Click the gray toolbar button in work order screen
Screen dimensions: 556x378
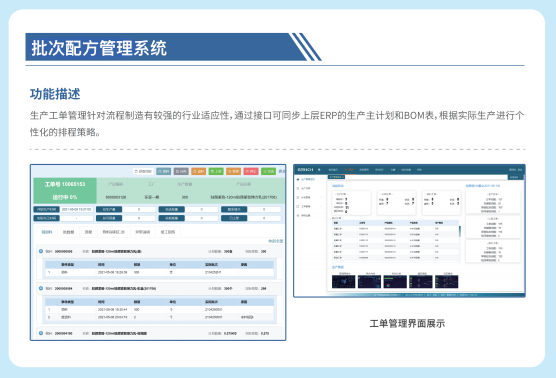pyautogui.click(x=181, y=171)
